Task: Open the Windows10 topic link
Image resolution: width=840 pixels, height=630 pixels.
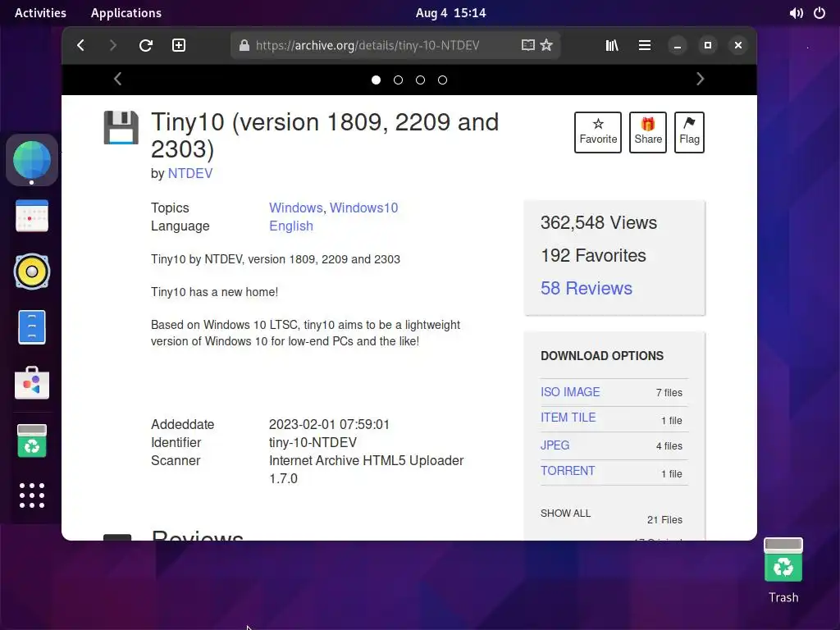Action: 363,208
